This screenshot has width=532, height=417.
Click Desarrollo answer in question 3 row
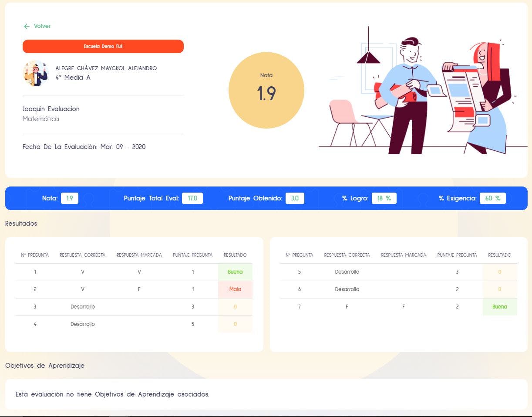(x=82, y=307)
